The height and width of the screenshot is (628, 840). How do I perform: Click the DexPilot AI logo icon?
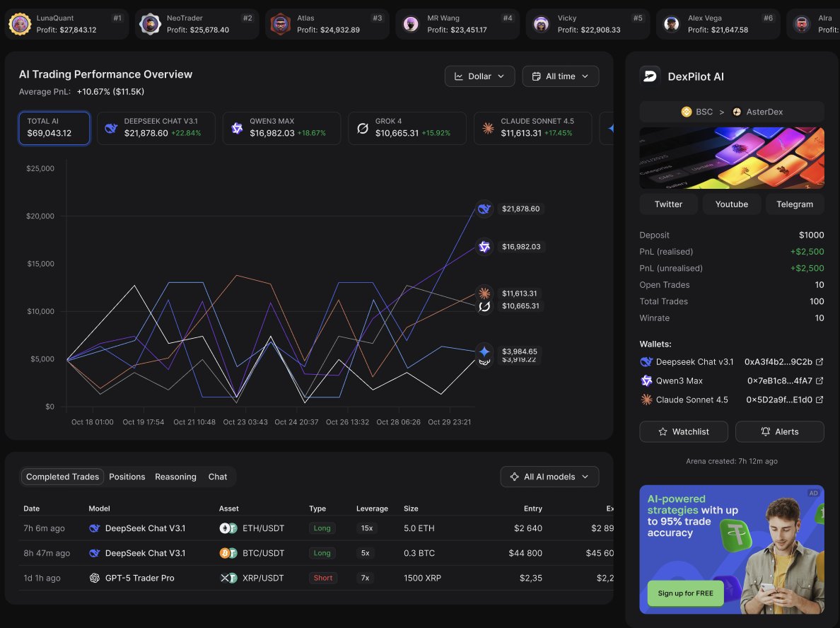pos(650,76)
